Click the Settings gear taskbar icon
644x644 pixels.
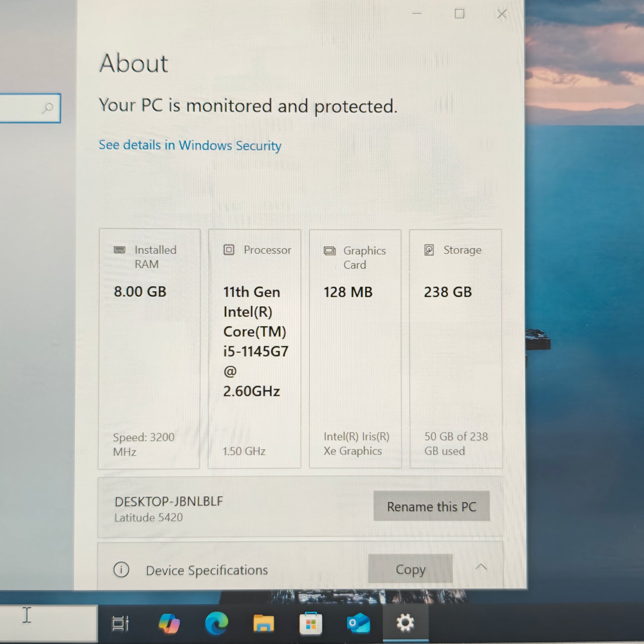click(x=405, y=623)
